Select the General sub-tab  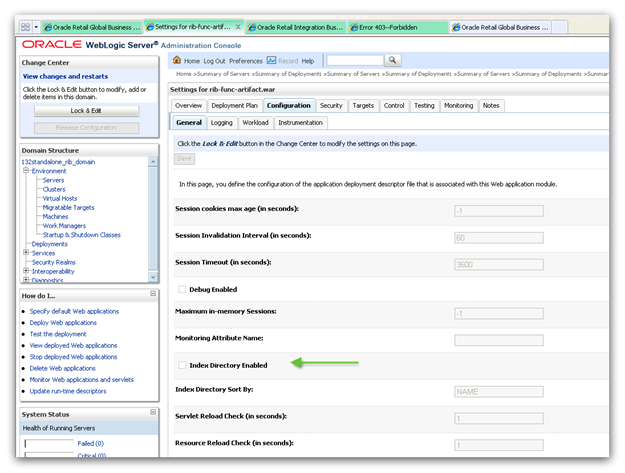coord(189,123)
